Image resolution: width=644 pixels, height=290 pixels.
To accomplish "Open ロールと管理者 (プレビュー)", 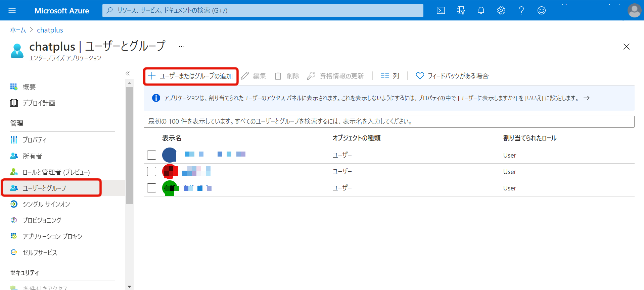I will (56, 172).
